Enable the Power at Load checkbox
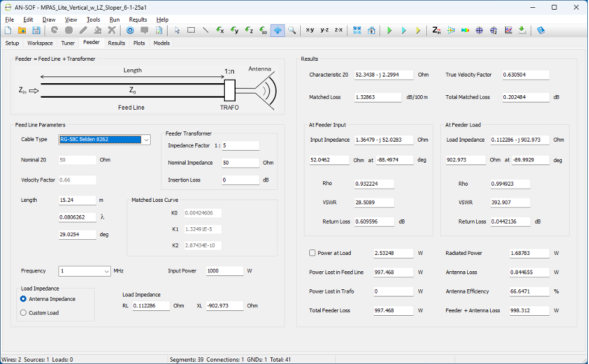 coord(312,253)
